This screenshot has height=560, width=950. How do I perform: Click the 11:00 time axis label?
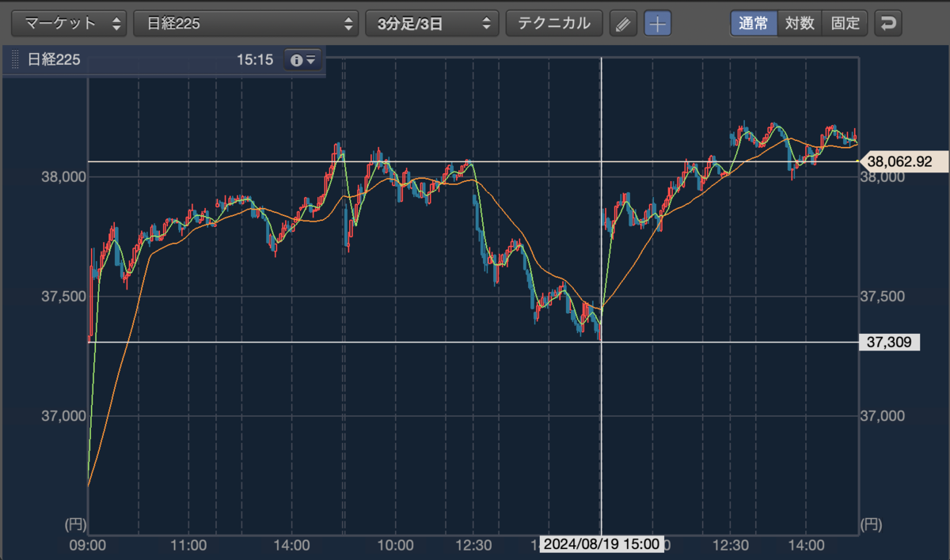point(189,545)
